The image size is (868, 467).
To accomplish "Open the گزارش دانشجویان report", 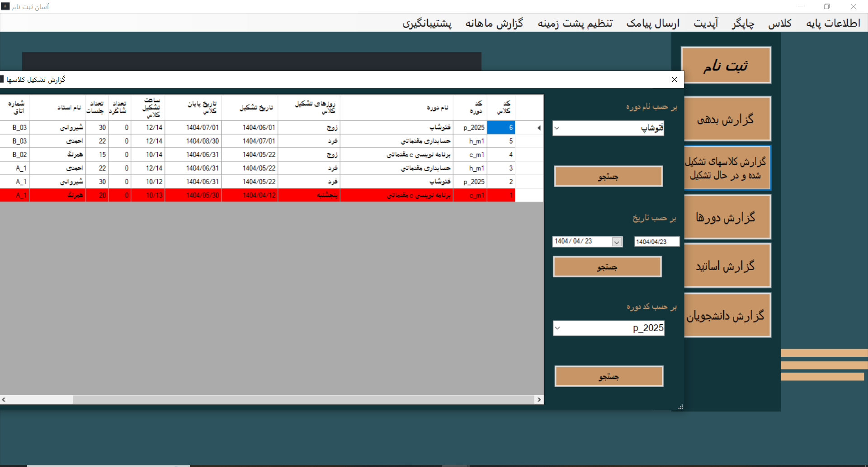I will point(727,315).
